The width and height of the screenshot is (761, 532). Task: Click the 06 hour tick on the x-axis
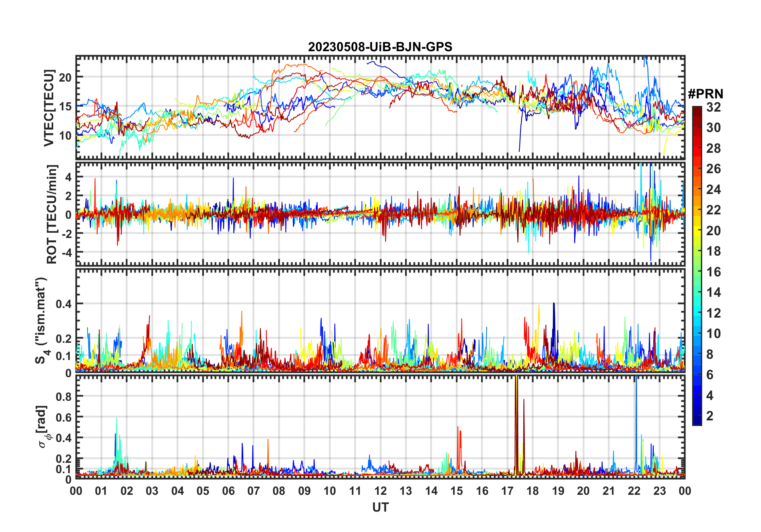click(228, 491)
